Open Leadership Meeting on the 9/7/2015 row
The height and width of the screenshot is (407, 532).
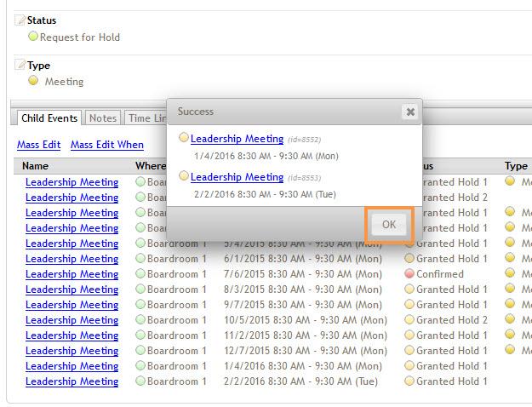pos(72,305)
